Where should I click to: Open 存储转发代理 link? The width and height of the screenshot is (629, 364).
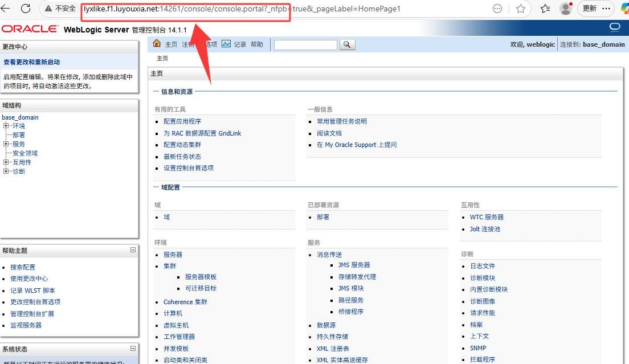click(x=357, y=277)
